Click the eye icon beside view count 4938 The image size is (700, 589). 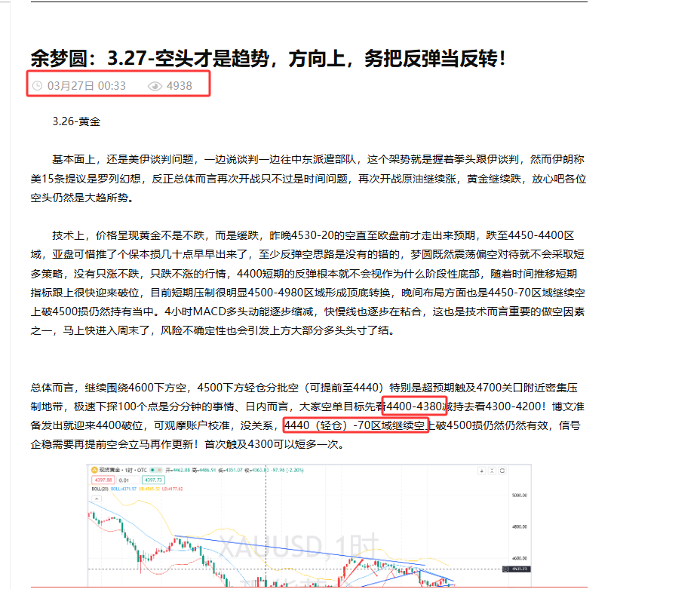click(x=155, y=86)
